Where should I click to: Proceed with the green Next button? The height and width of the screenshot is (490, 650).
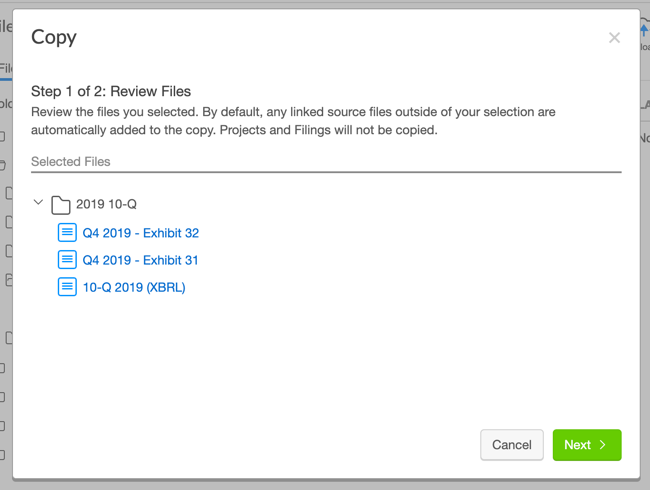coord(586,445)
